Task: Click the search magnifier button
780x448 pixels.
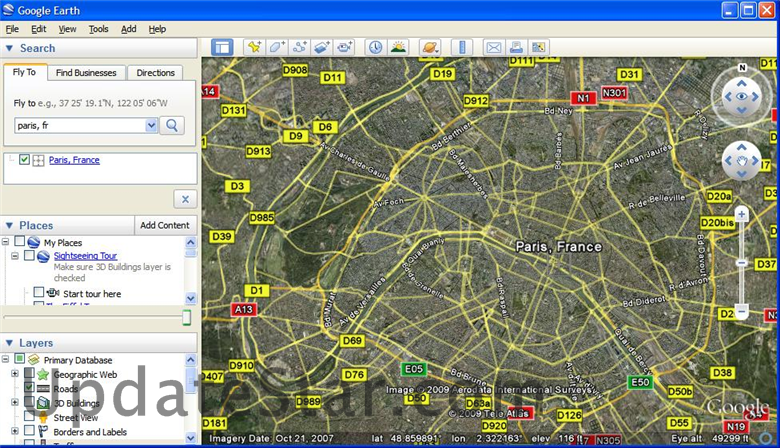Action: click(172, 125)
